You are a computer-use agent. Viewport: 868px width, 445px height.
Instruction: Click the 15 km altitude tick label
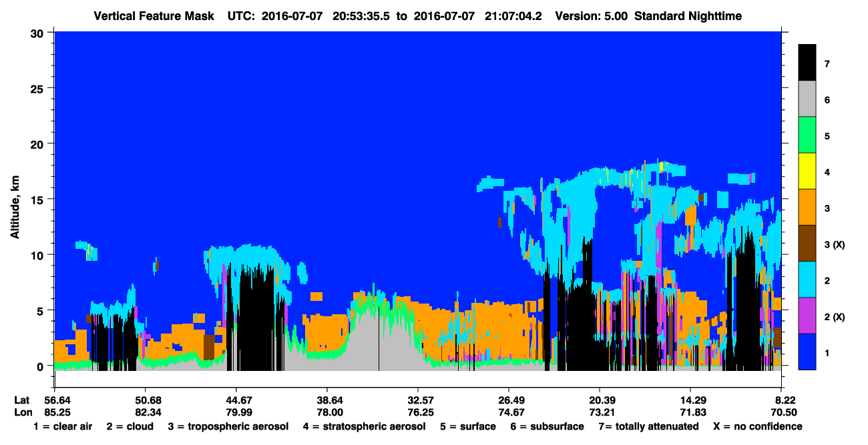pyautogui.click(x=39, y=199)
